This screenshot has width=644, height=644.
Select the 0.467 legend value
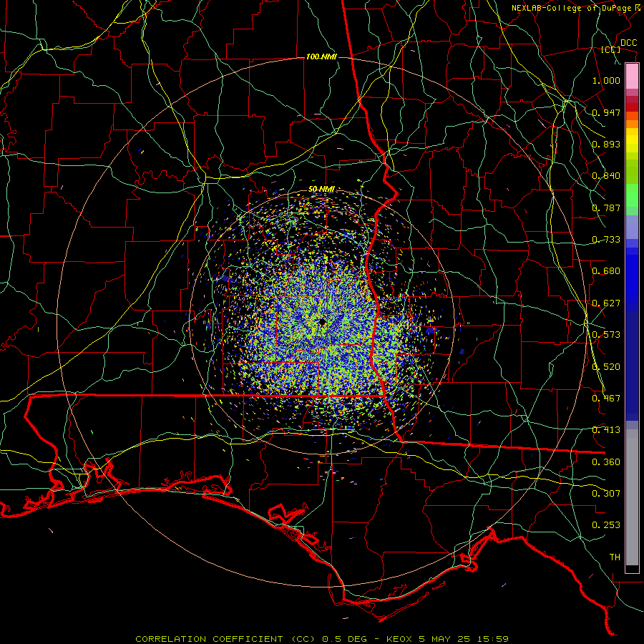point(606,399)
